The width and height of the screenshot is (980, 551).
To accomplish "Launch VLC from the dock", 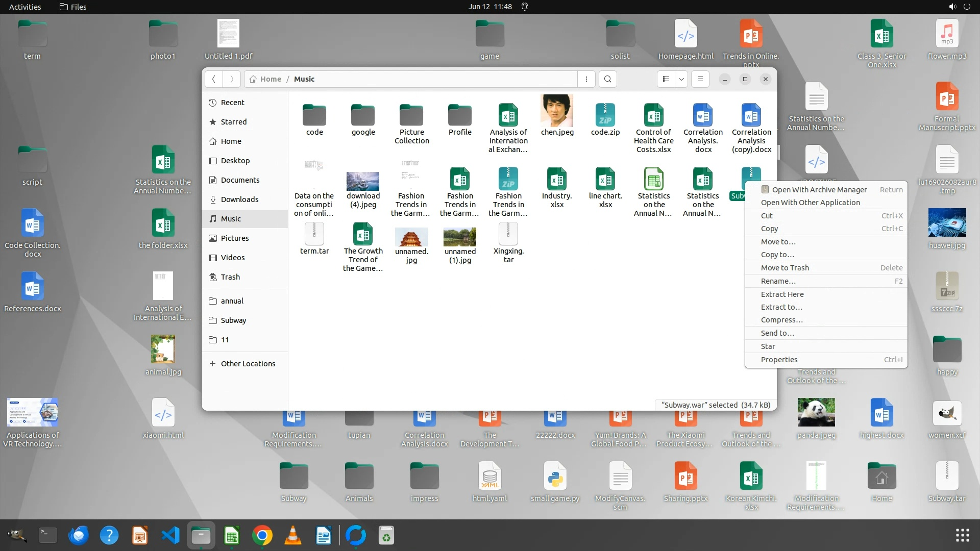I will click(292, 535).
